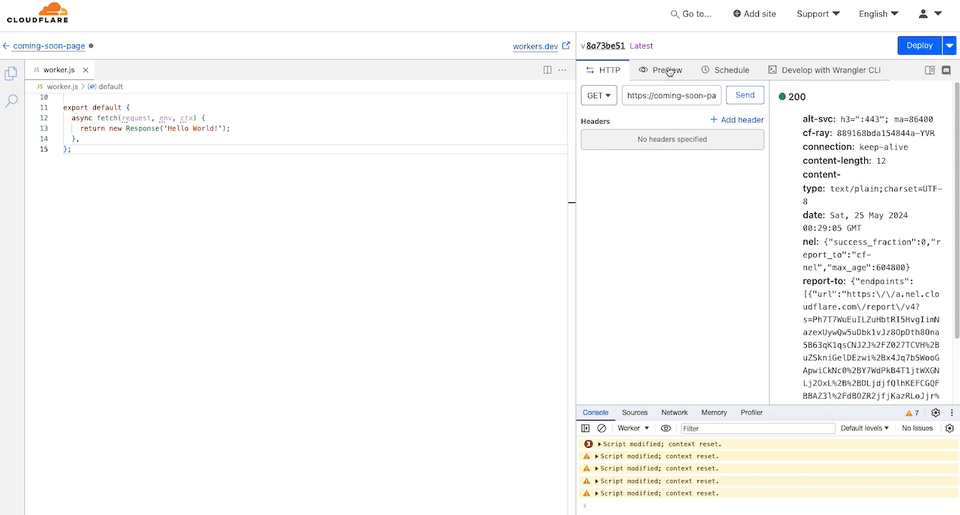Select the Profiler devtools tab
Screen dimensions: 960x515
point(751,413)
